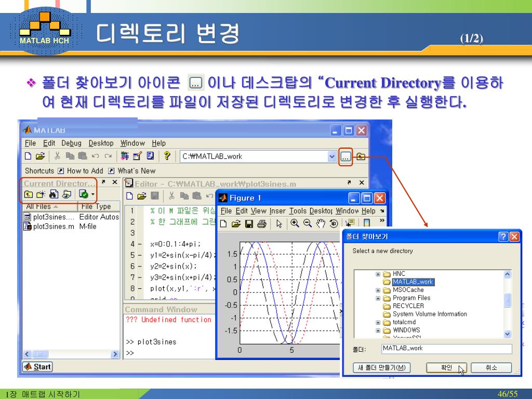Image resolution: width=532 pixels, height=399 pixels.
Task: Click the Cut scissors icon in MATLAB main toolbar
Action: [57, 156]
